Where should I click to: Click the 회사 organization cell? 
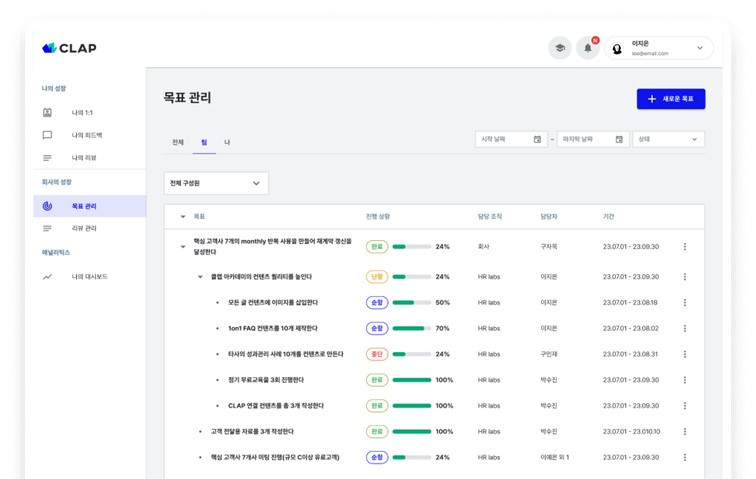click(x=484, y=246)
